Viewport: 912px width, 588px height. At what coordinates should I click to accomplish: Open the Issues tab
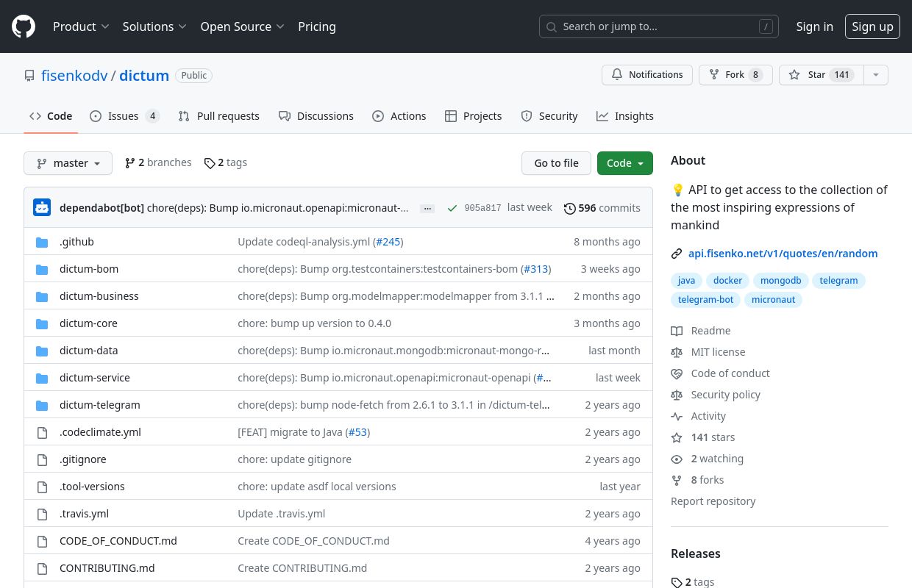124,116
